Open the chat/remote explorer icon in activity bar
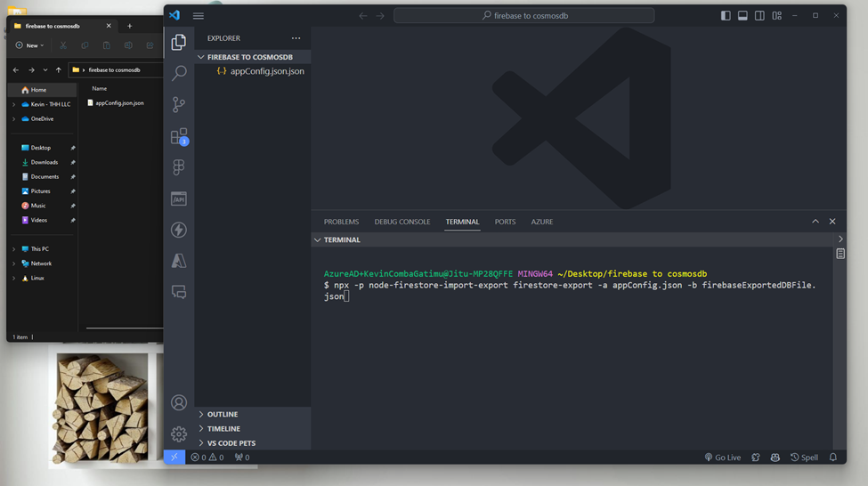868x486 pixels. point(178,292)
